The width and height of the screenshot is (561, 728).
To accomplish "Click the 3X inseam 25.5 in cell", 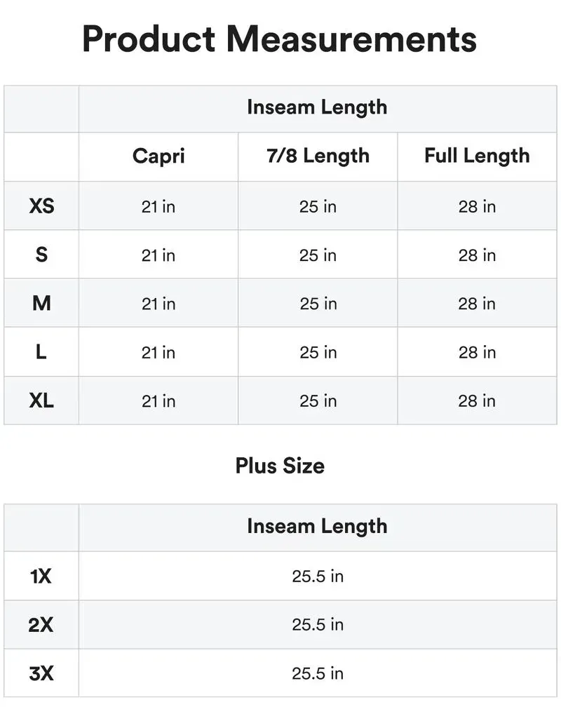I will click(x=318, y=673).
